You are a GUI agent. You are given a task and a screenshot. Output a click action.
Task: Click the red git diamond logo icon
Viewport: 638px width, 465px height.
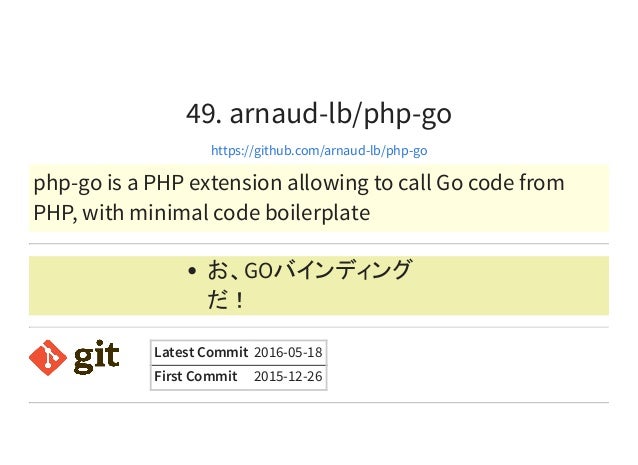coord(48,358)
